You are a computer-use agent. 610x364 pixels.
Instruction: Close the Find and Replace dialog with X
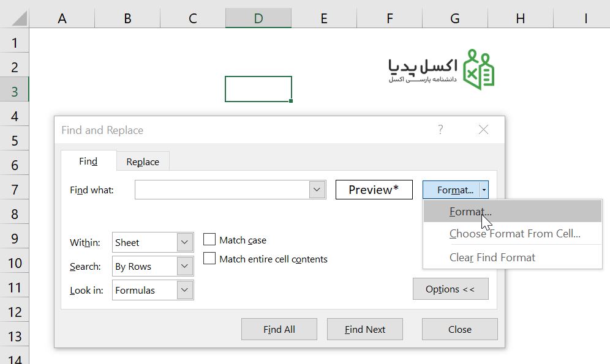coord(483,129)
